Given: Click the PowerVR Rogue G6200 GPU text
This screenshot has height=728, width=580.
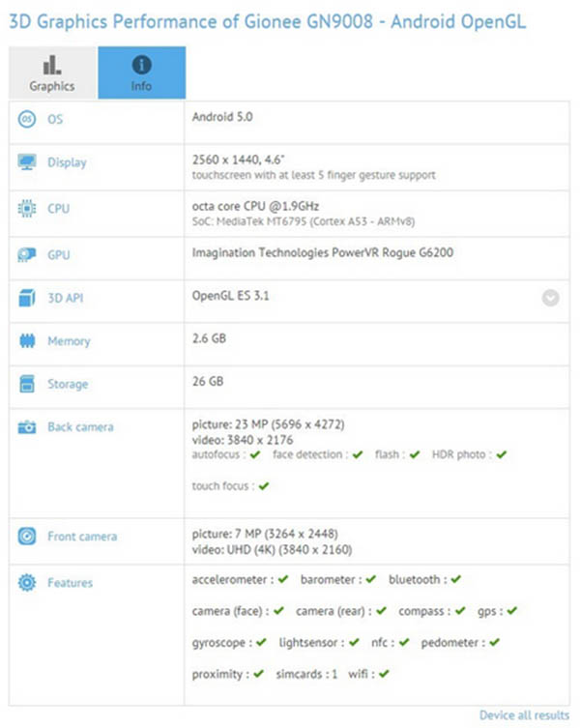Looking at the screenshot, I should point(323,252).
